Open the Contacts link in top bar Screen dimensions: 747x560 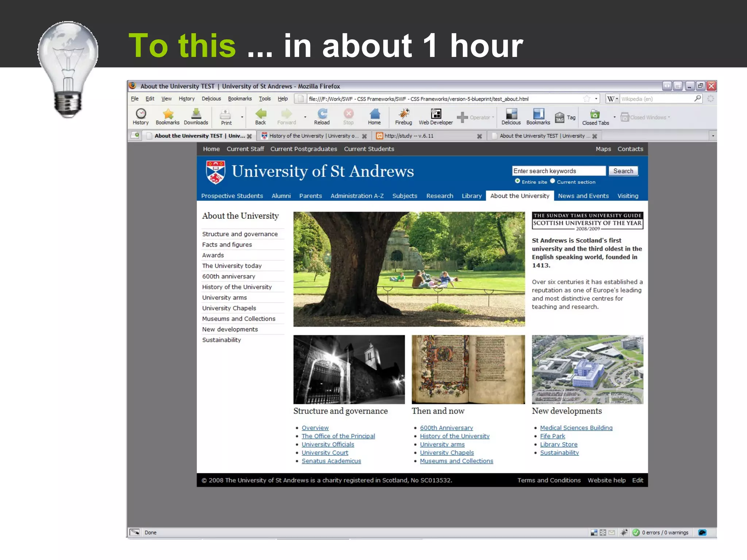click(630, 149)
